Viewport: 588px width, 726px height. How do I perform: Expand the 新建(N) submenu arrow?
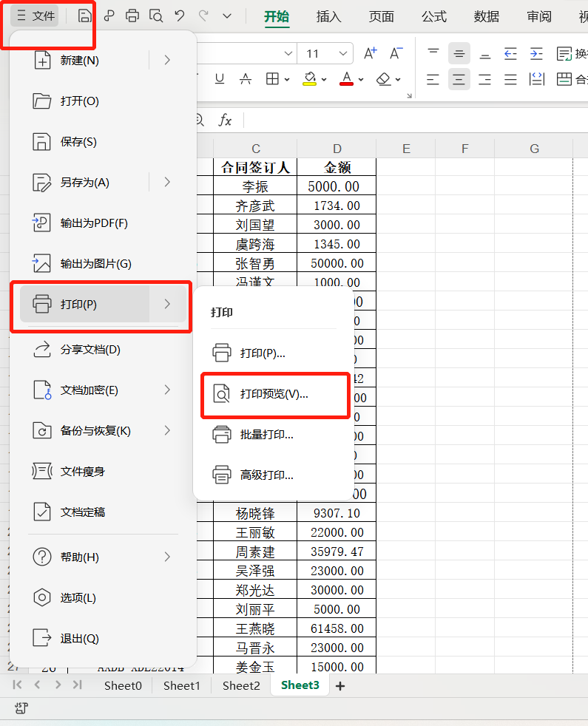167,60
